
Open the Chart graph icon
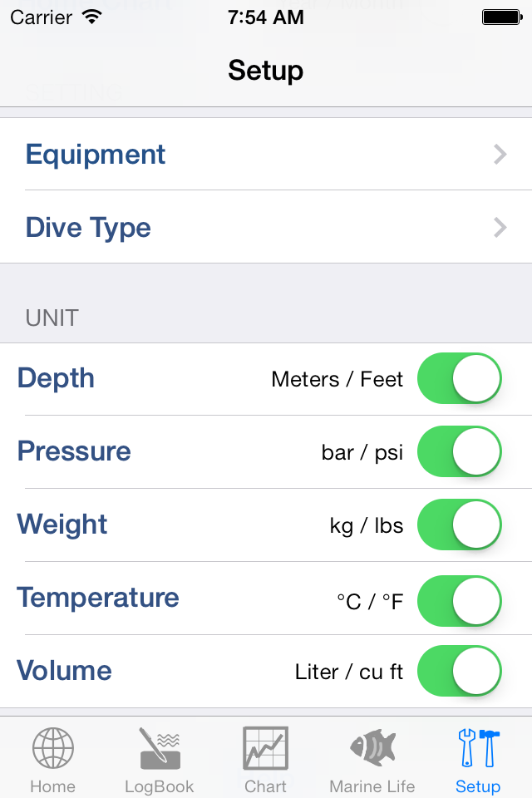pyautogui.click(x=266, y=747)
